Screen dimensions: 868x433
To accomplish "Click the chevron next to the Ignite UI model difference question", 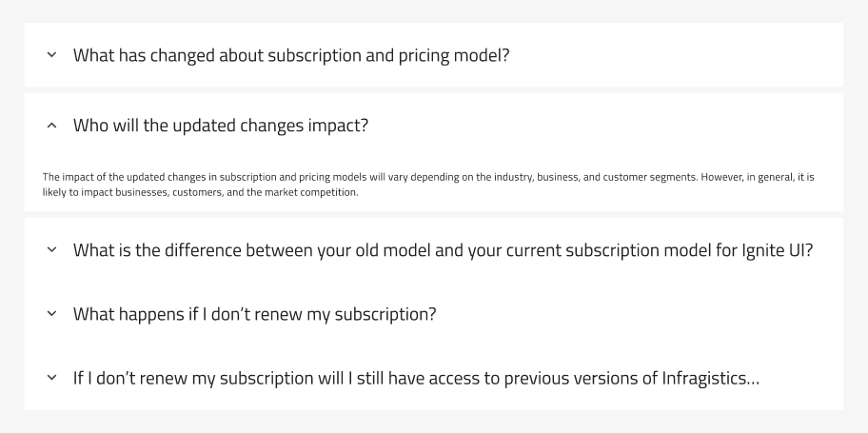I will click(x=51, y=249).
